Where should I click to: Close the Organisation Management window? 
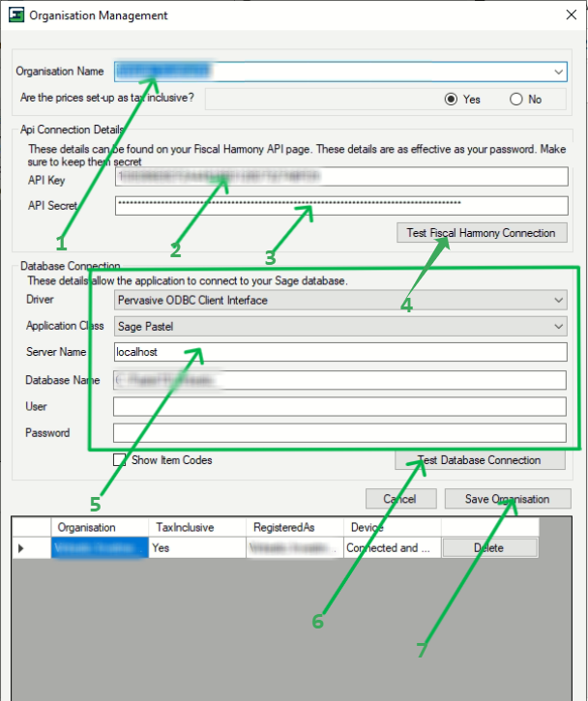click(x=571, y=15)
